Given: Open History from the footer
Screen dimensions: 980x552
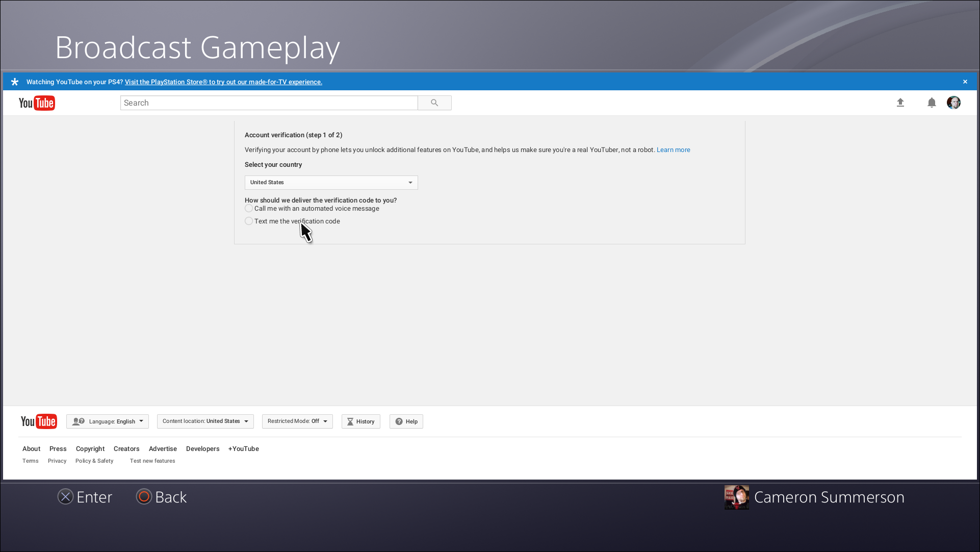Looking at the screenshot, I should (x=361, y=421).
